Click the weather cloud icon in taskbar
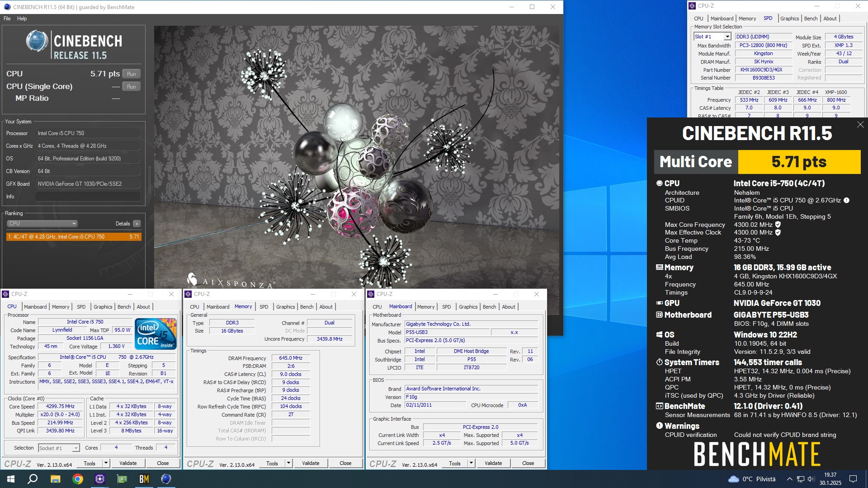This screenshot has width=868, height=488. (734, 479)
